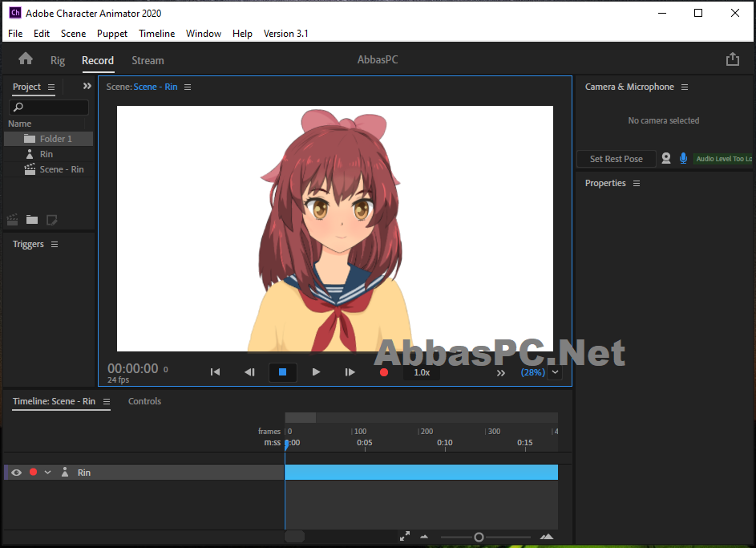Step back one frame
Viewport: 756px width, 548px height.
[x=249, y=372]
